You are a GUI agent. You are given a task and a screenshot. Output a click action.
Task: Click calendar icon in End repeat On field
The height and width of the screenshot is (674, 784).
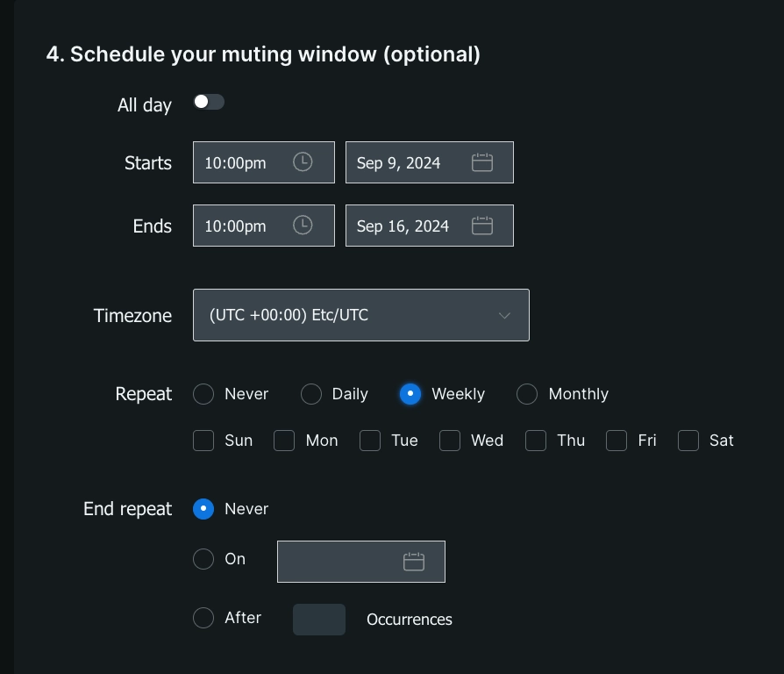pos(414,562)
